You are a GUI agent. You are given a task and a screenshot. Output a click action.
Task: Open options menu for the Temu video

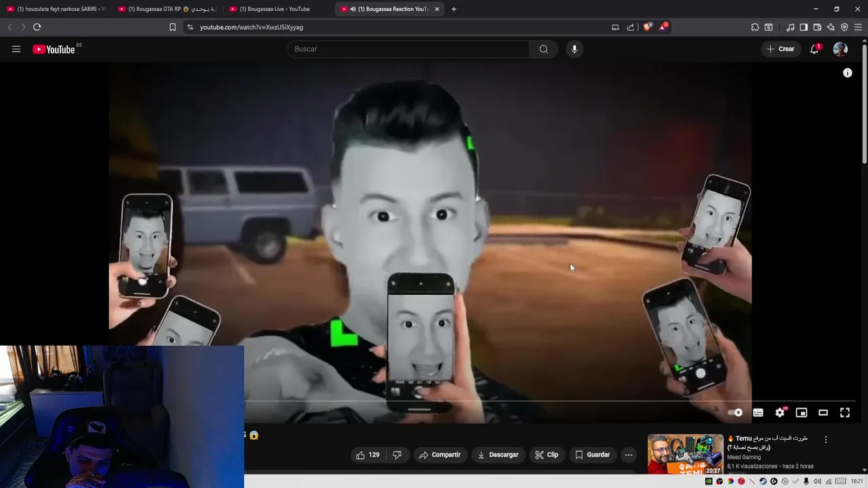pos(826,440)
